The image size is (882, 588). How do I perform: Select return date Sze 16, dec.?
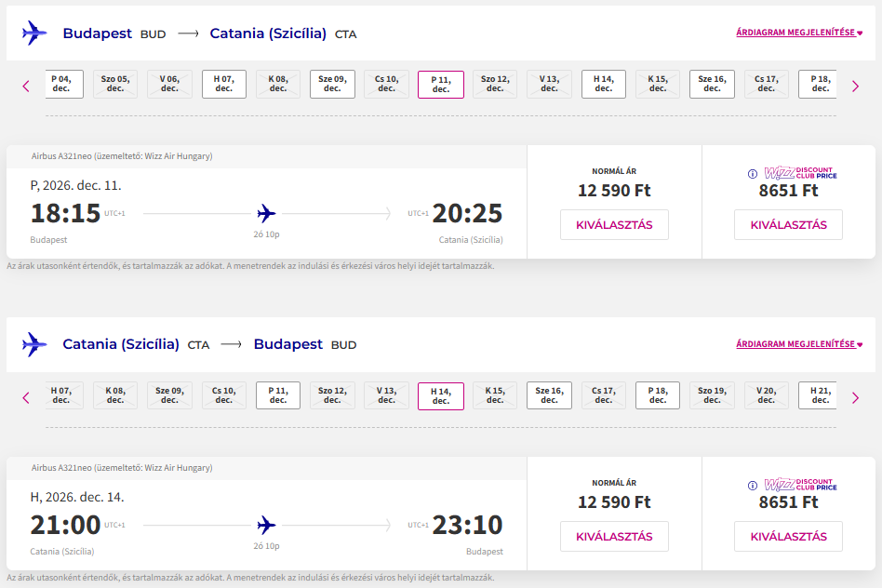point(549,395)
